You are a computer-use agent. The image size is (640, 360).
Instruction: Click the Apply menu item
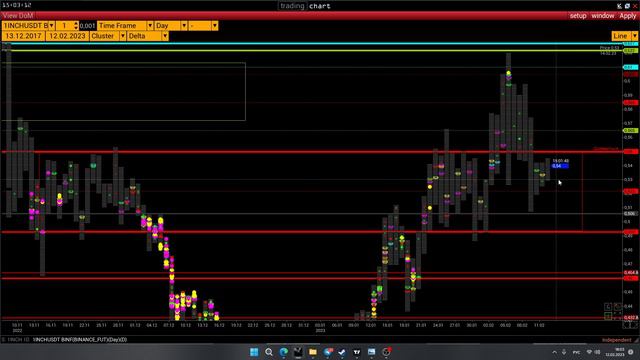628,16
